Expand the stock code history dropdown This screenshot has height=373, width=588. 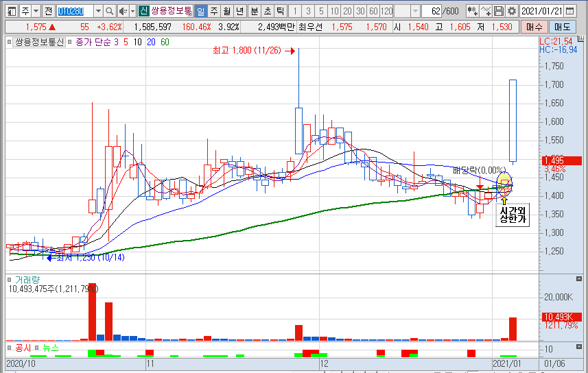click(x=97, y=12)
